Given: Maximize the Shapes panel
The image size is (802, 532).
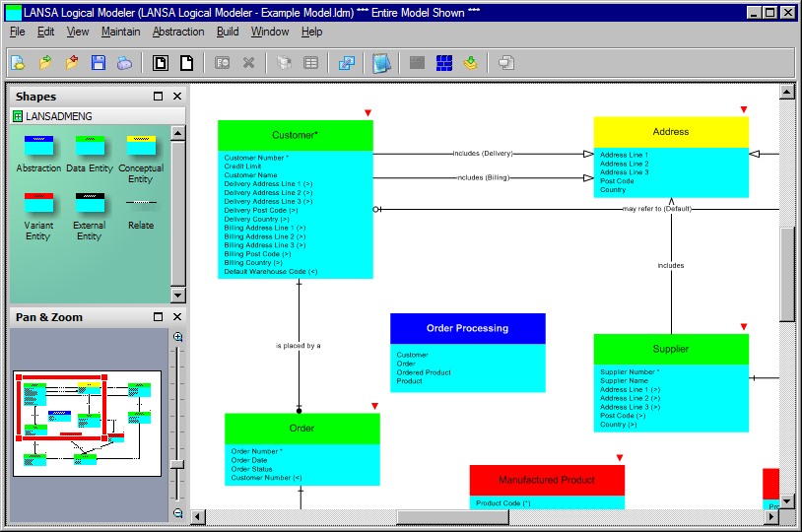Looking at the screenshot, I should click(158, 97).
